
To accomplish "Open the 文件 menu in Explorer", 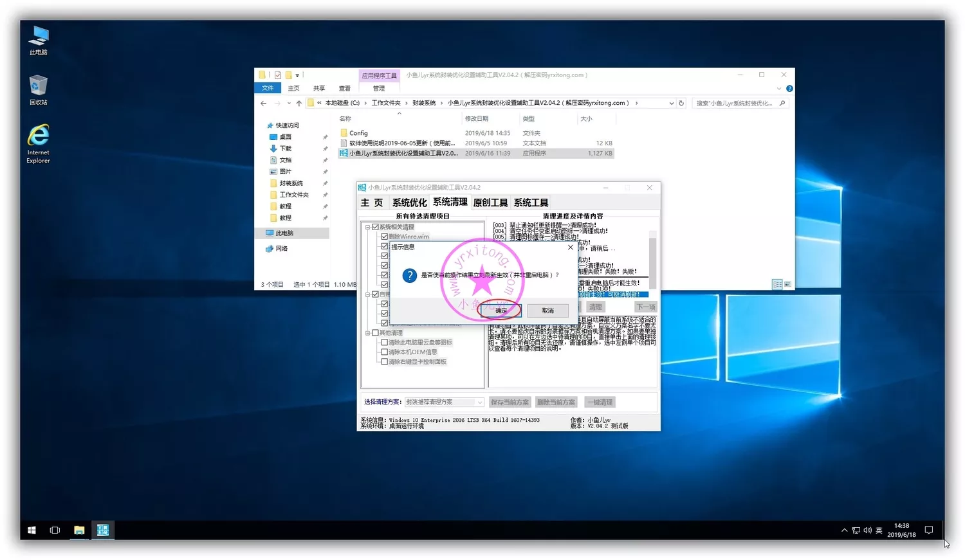I will [268, 88].
